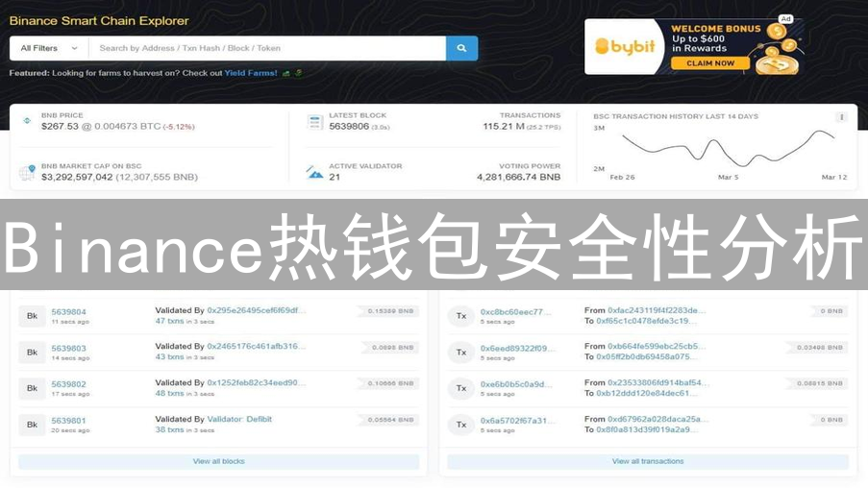Image resolution: width=868 pixels, height=488 pixels.
Task: Click the BNB market cap globe icon
Action: pyautogui.click(x=27, y=172)
